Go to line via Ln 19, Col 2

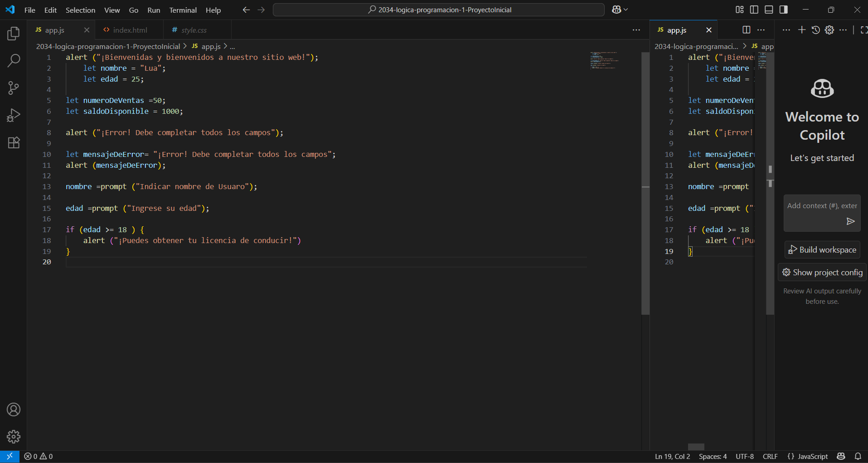tap(672, 457)
